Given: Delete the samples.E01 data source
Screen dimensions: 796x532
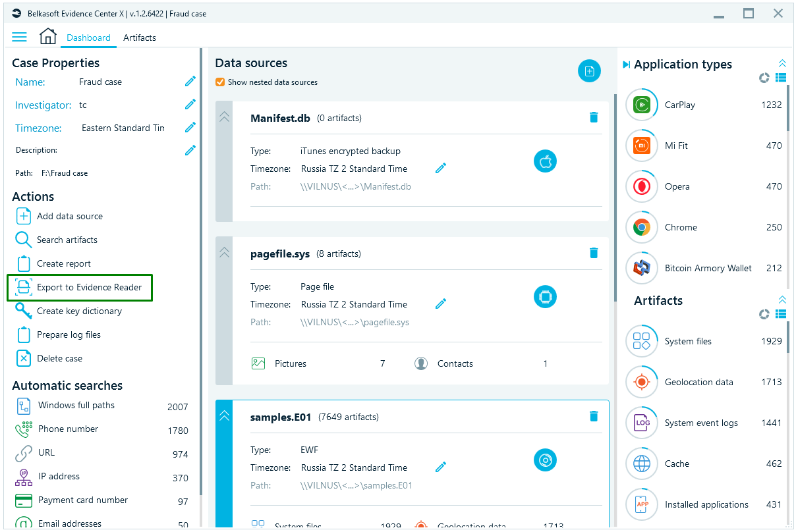Looking at the screenshot, I should click(594, 416).
